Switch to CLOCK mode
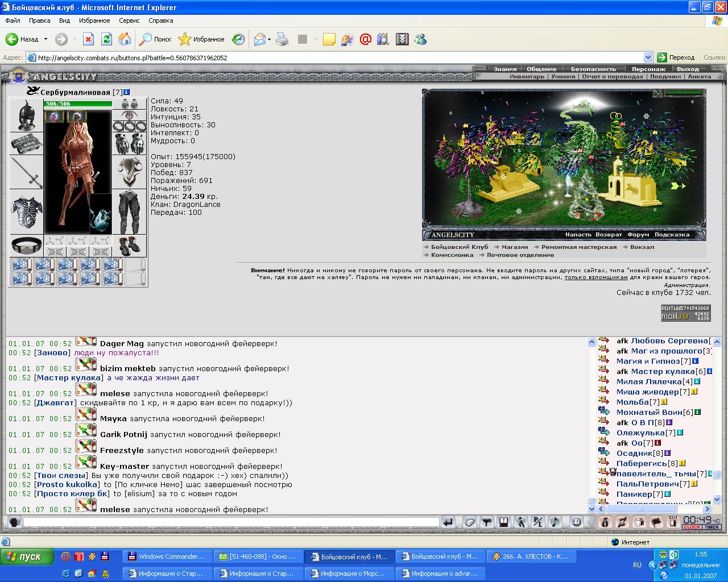The height and width of the screenshot is (582, 728). (692, 527)
